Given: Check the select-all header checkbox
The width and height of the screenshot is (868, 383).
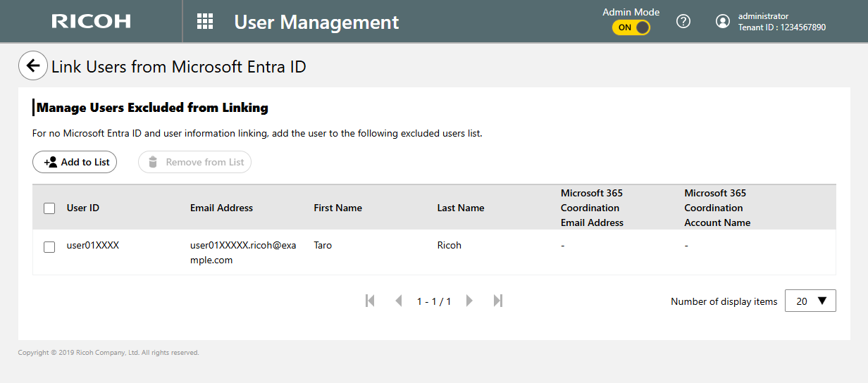Looking at the screenshot, I should coord(49,208).
